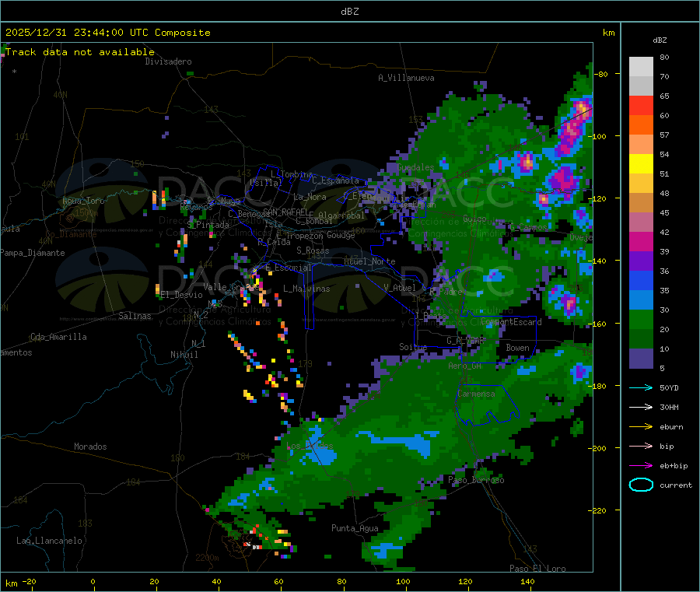This screenshot has height=592, width=700.
Task: Pick the slate swatch between 10 and 5 dBZ
Action: point(641,359)
